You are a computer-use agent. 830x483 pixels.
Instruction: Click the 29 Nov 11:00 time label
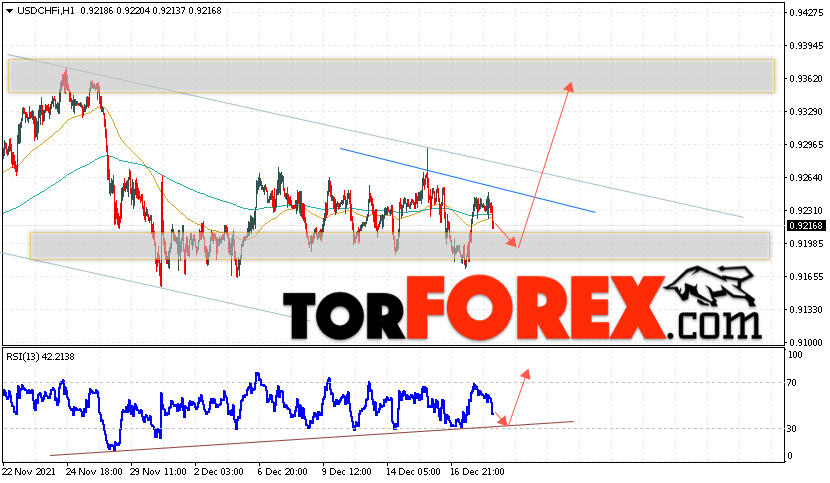pos(158,471)
